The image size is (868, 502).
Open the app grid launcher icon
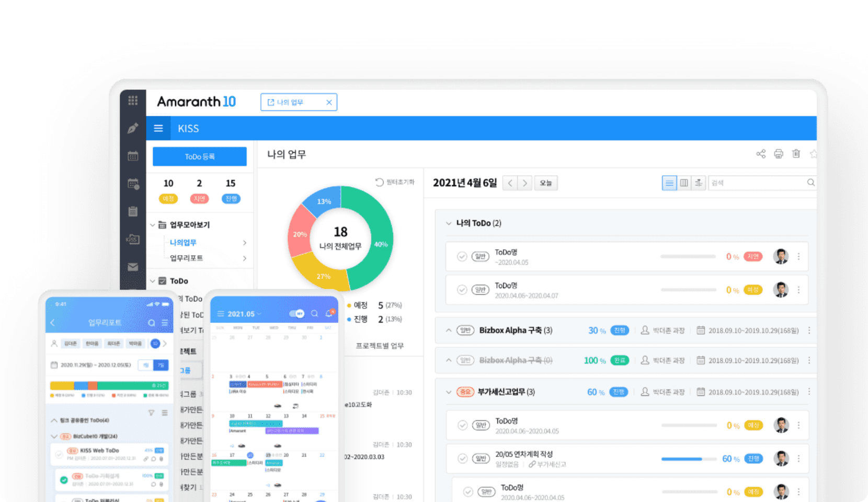(x=133, y=100)
